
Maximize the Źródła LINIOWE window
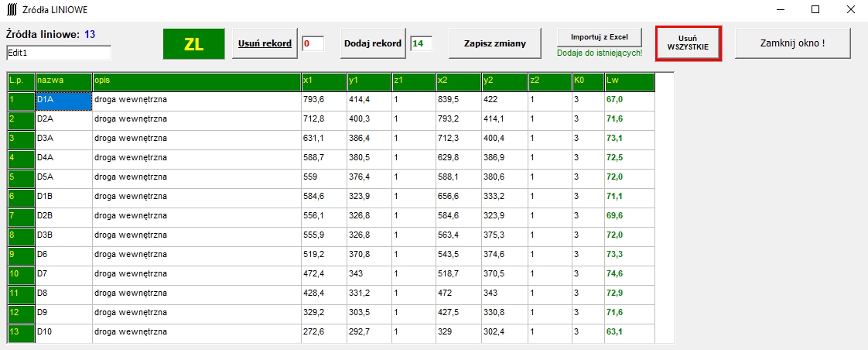815,10
